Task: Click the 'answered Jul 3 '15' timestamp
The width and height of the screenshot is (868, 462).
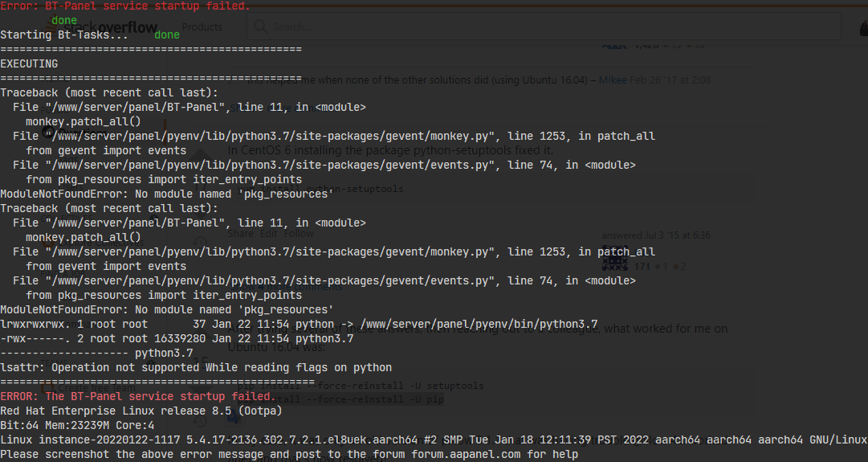Action: (645, 235)
